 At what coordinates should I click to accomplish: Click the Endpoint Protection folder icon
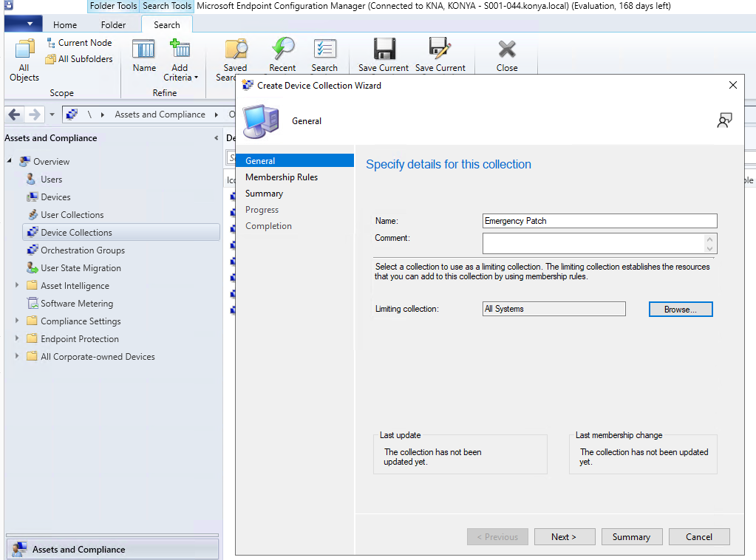32,338
